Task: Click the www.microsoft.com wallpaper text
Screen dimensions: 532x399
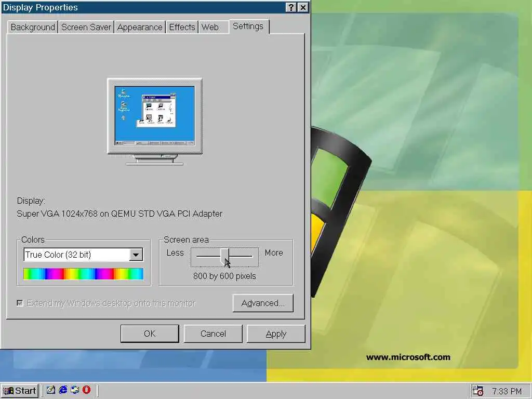Action: 408,357
